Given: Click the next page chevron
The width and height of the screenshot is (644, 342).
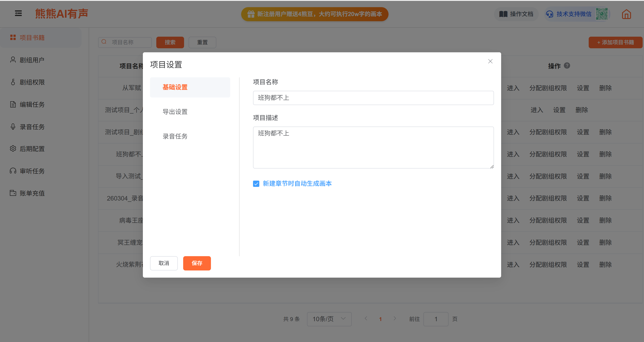Looking at the screenshot, I should (395, 319).
